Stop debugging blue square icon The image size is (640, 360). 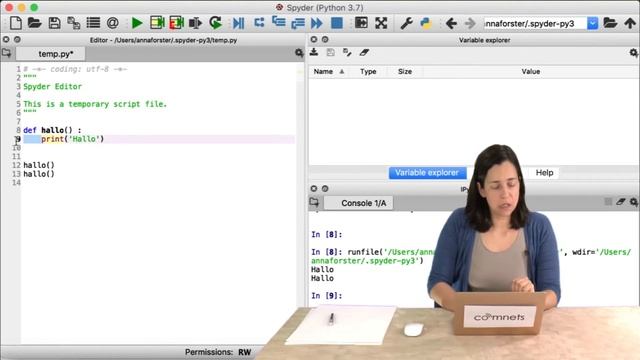337,23
